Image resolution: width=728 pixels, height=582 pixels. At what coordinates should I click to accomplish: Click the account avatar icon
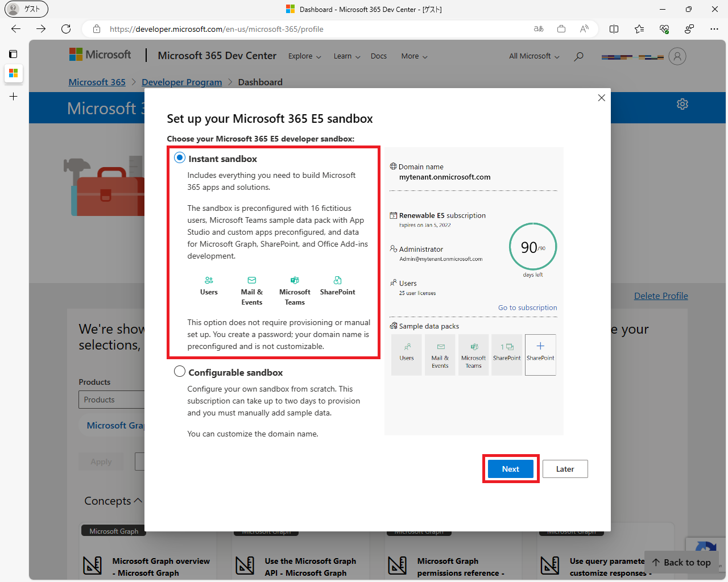[677, 56]
